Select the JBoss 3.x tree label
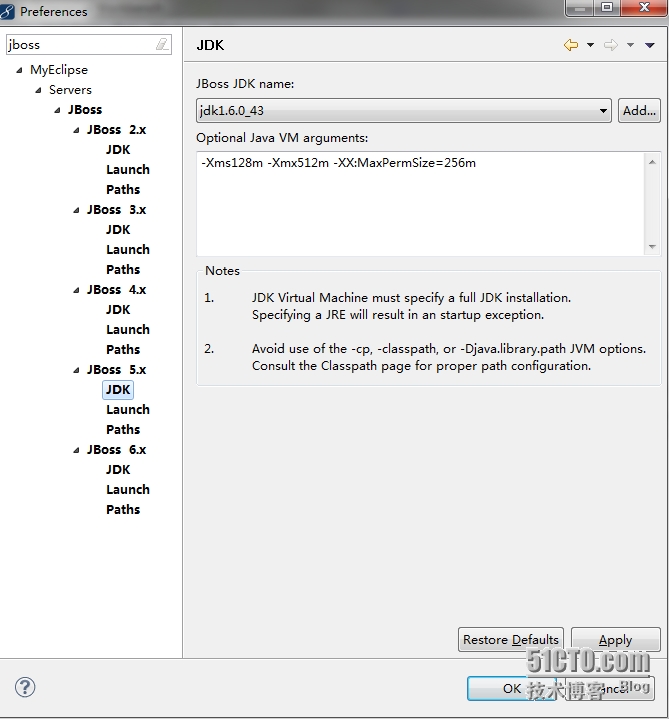 (116, 210)
